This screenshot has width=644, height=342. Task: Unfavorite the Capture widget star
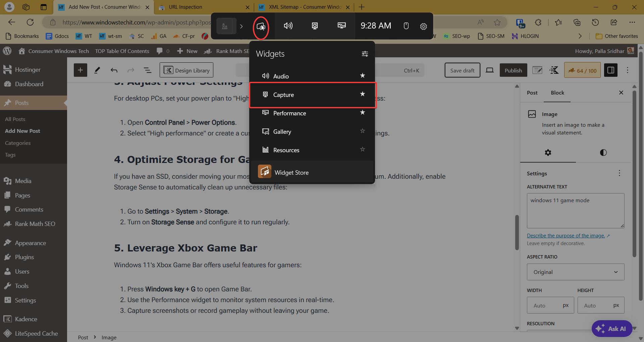tap(362, 94)
